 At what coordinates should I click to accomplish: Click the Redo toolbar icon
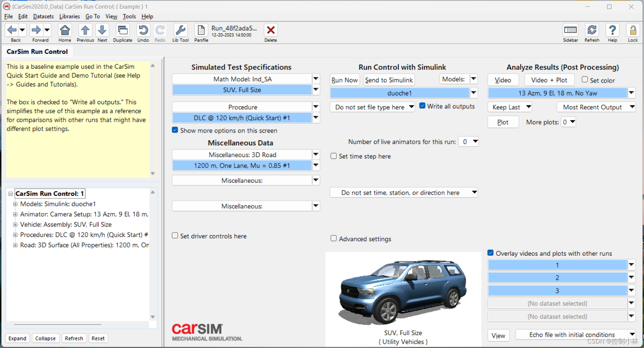coord(160,30)
